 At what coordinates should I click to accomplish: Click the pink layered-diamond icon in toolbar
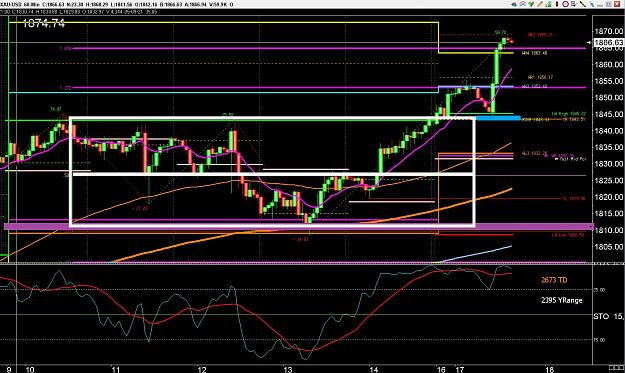(523, 4)
